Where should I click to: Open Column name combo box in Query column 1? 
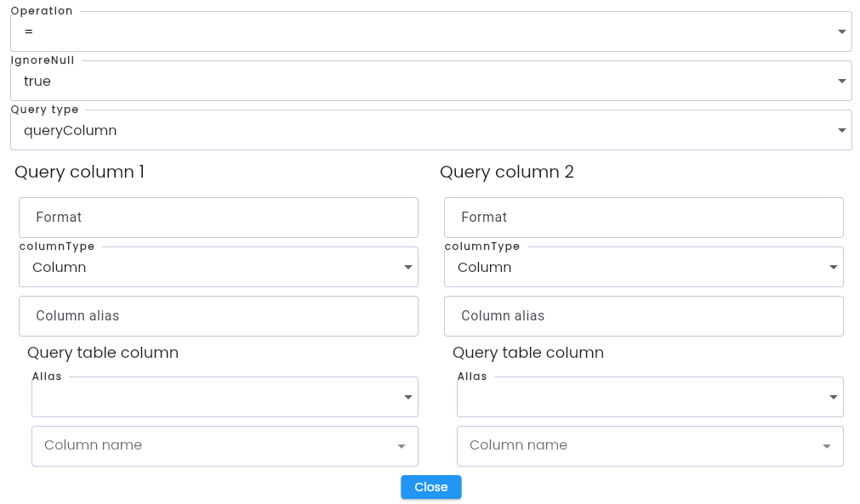coord(225,446)
